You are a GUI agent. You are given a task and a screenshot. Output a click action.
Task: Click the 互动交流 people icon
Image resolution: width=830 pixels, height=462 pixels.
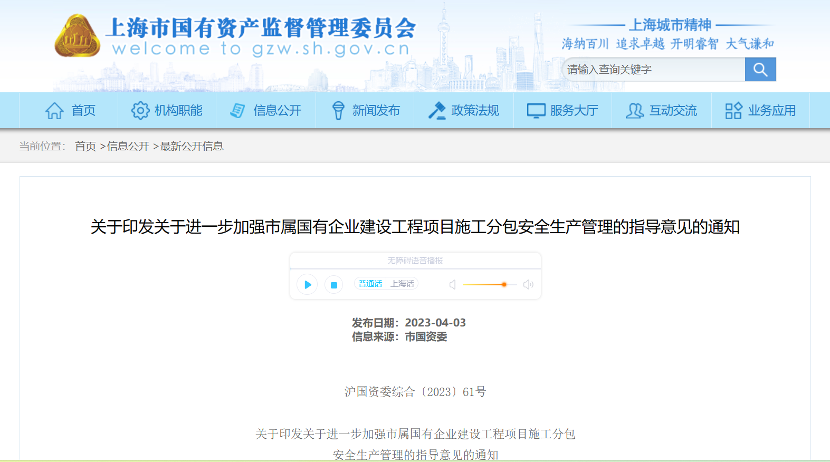[x=634, y=110]
